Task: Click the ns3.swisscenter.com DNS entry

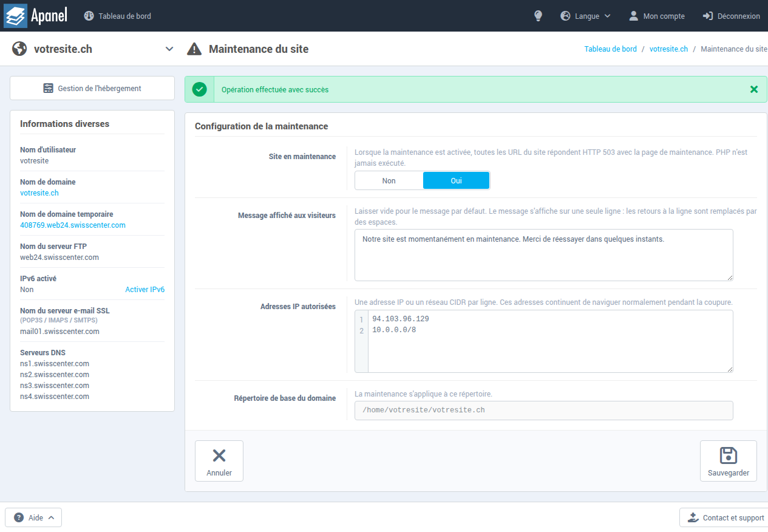Action: (55, 386)
